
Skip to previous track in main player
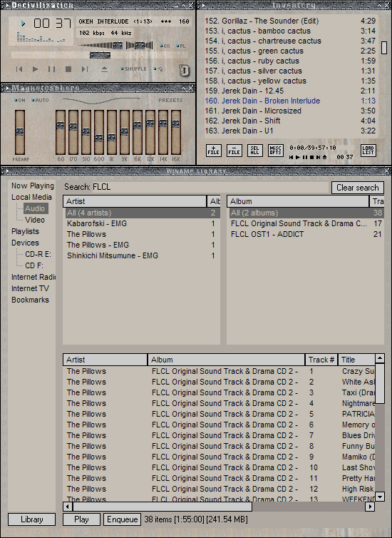(19, 69)
